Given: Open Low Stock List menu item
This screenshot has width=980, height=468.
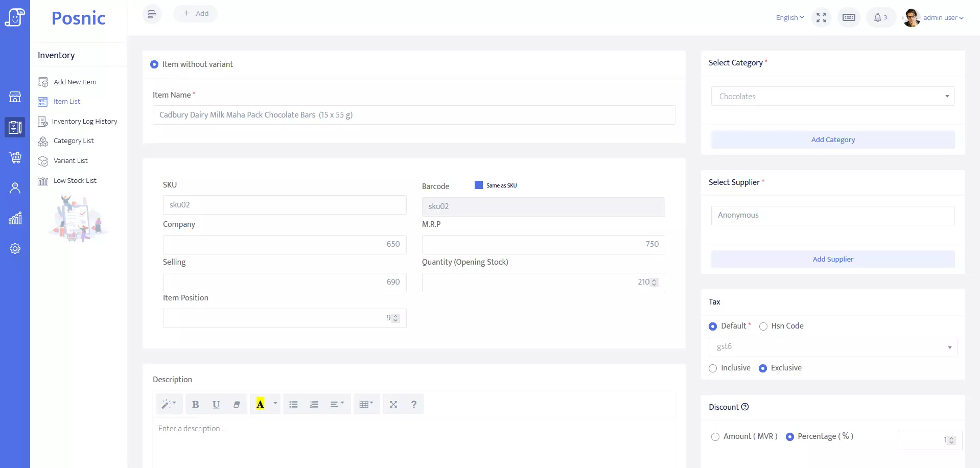Looking at the screenshot, I should click(75, 181).
